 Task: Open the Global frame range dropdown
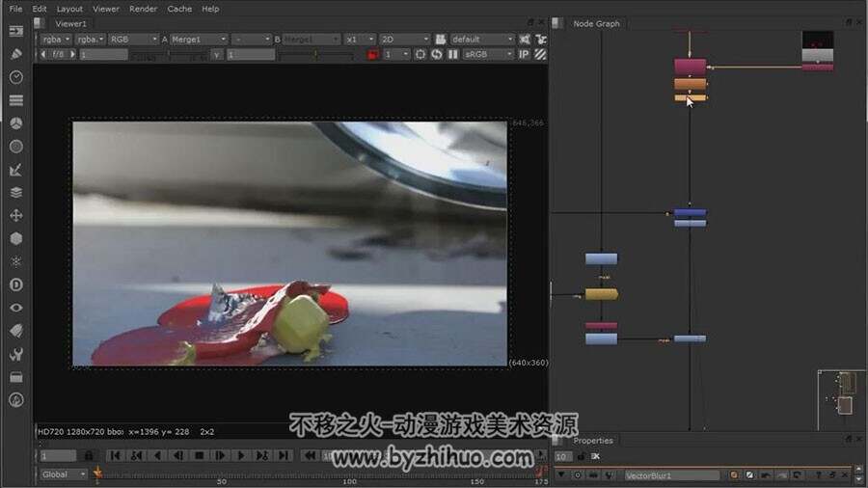tap(64, 474)
